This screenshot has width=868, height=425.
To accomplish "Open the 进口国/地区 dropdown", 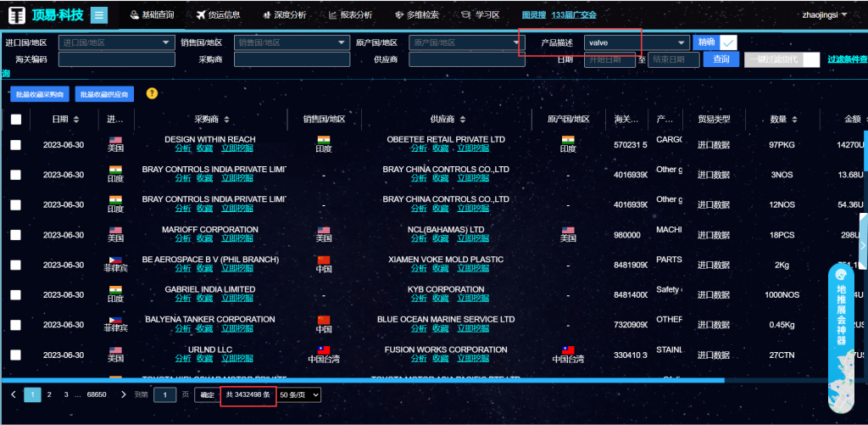I will coord(115,42).
